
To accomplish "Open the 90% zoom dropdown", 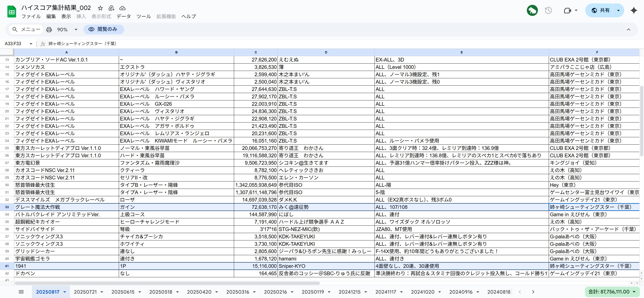I will [x=67, y=29].
